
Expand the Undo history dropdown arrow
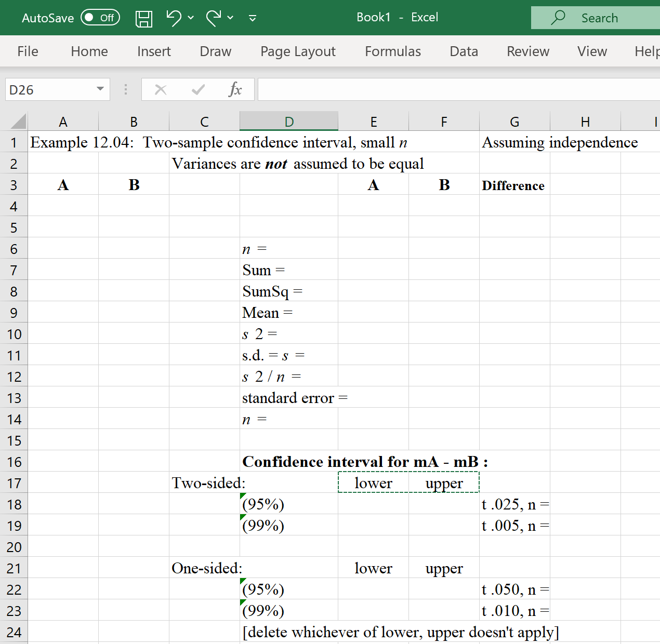tap(190, 18)
